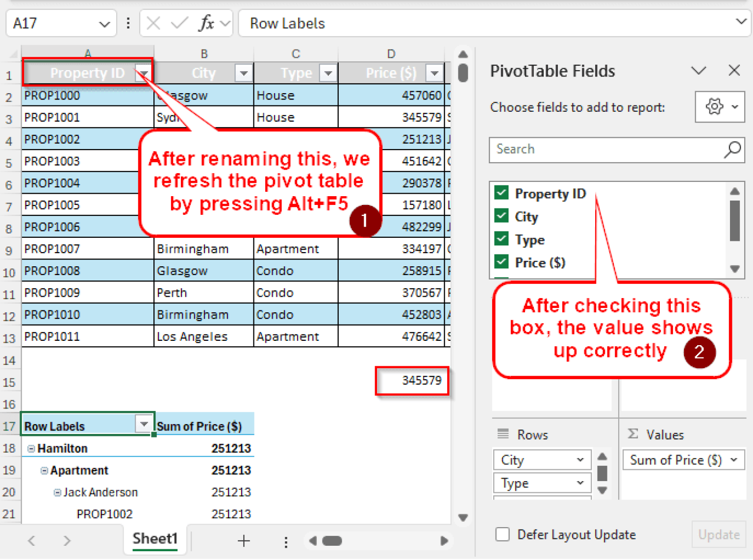Enable the Defer Layout Update checkbox
The image size is (753, 560).
click(502, 535)
